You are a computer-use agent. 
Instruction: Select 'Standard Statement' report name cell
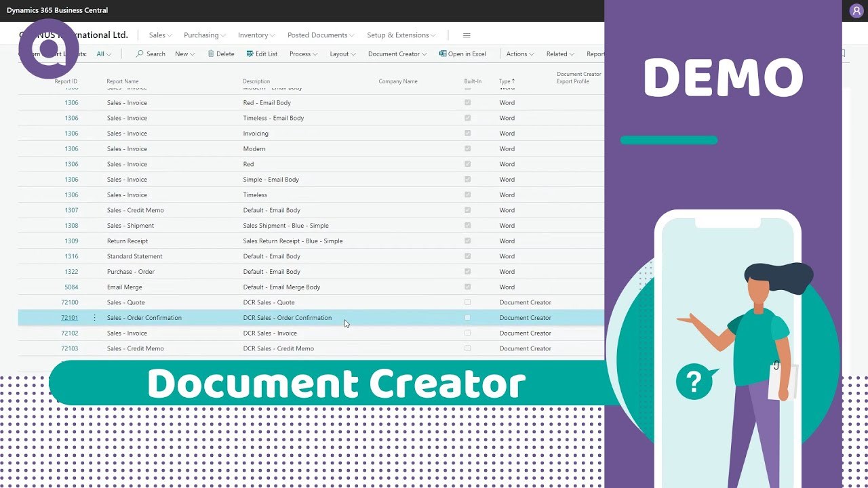point(134,256)
